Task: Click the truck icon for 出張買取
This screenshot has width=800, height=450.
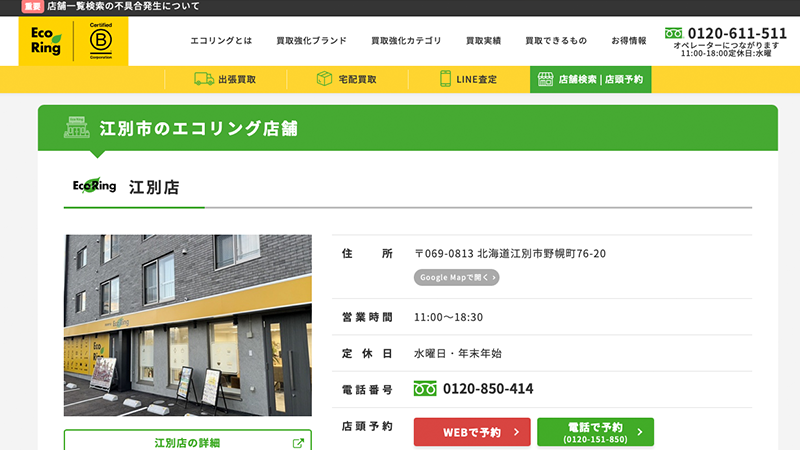Action: (x=204, y=79)
